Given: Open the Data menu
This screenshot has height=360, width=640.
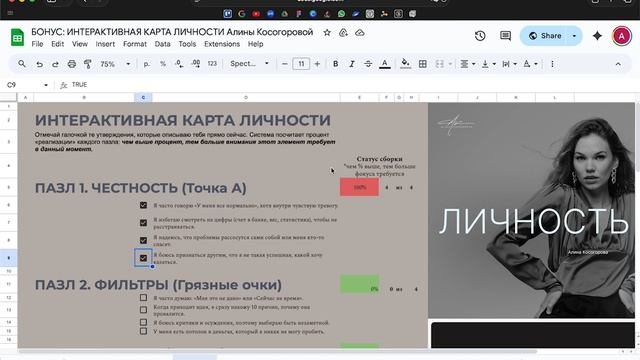Looking at the screenshot, I should [162, 44].
